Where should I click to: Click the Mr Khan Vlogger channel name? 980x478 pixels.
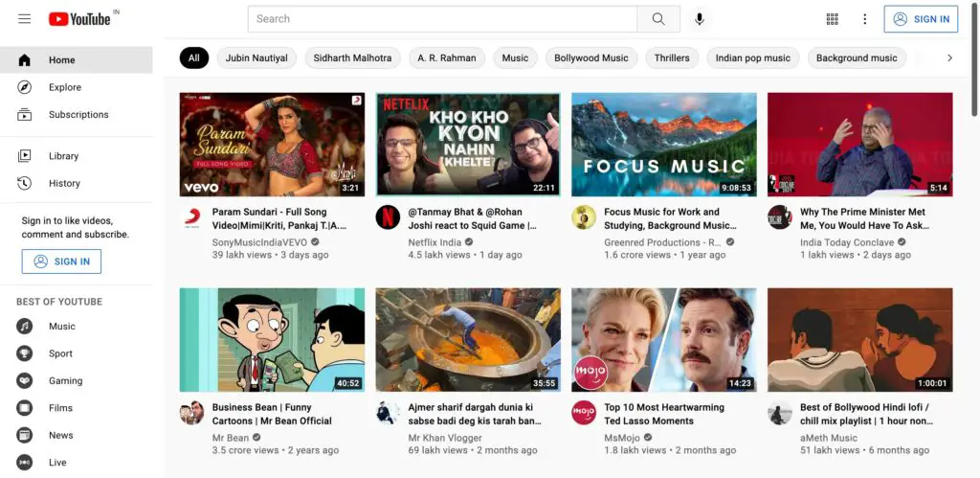[445, 438]
